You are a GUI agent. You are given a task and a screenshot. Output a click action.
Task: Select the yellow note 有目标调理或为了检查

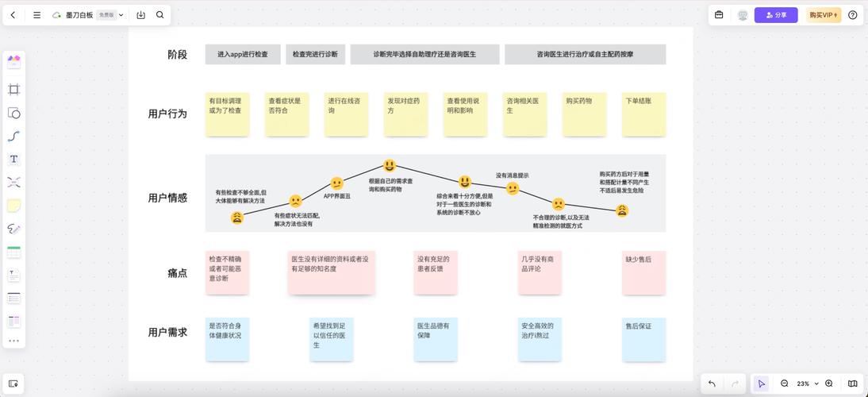[228, 114]
